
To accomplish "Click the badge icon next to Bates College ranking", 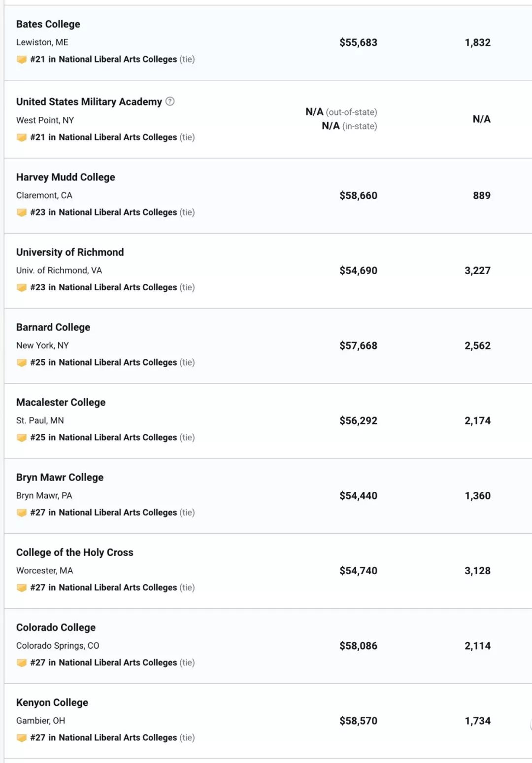I will 21,60.
